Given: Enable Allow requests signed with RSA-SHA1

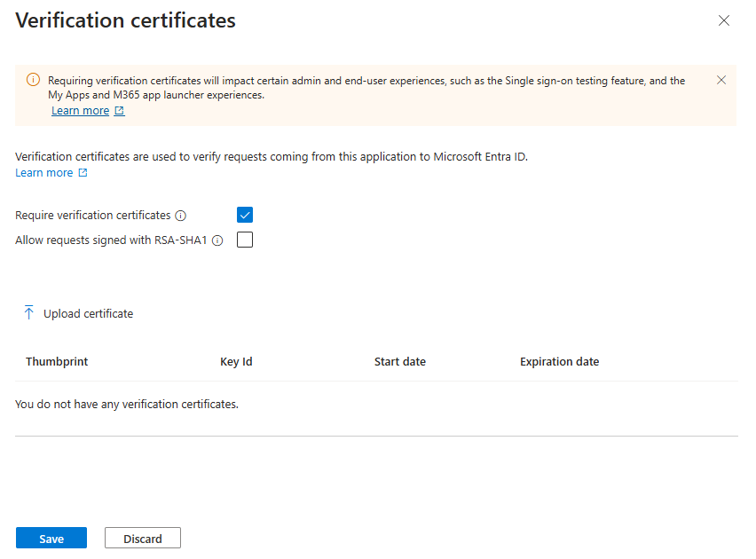Looking at the screenshot, I should (x=245, y=240).
